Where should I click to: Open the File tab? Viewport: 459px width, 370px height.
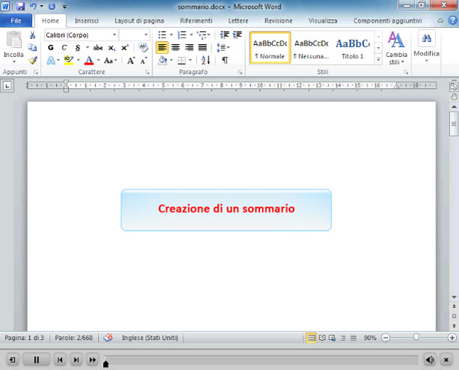(16, 21)
